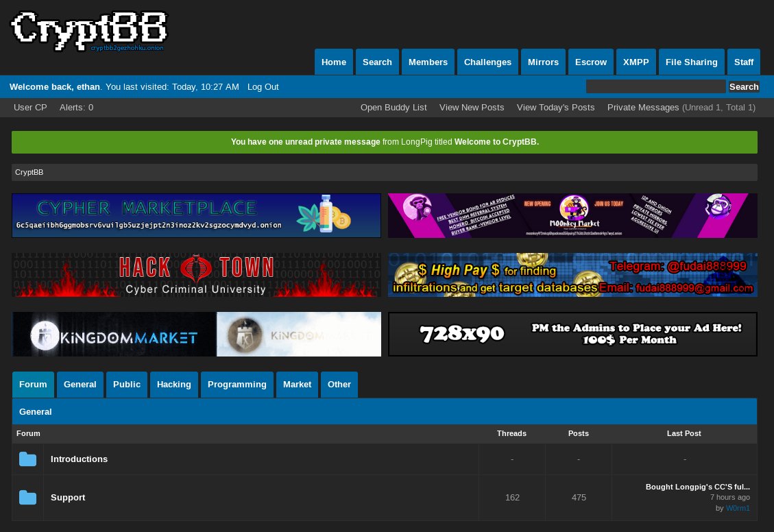The height and width of the screenshot is (532, 774).
Task: Click the Support post count 475
Action: pyautogui.click(x=579, y=498)
